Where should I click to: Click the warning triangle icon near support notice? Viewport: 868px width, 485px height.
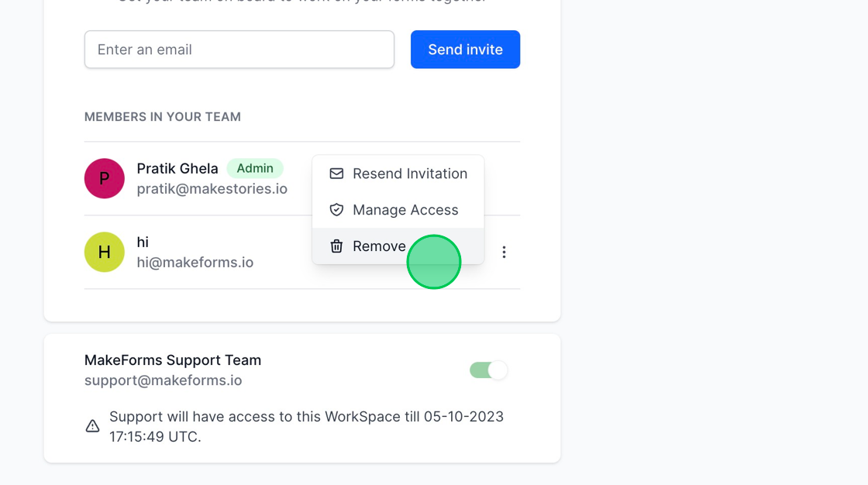point(92,425)
